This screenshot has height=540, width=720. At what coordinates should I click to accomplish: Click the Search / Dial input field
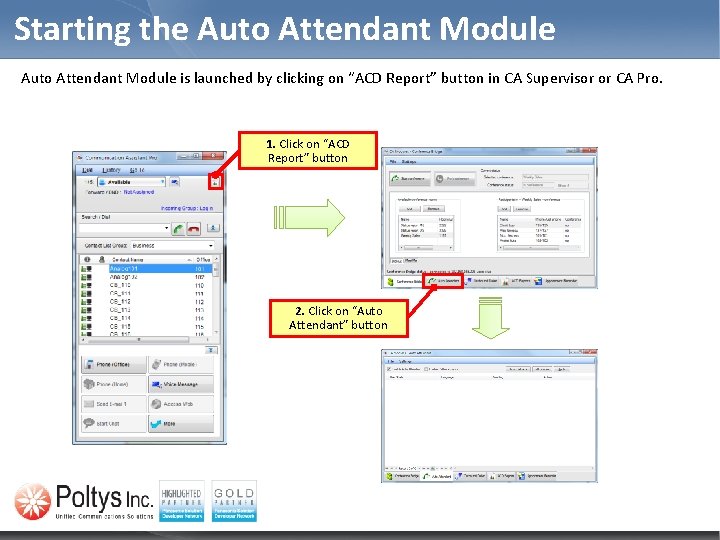[x=122, y=228]
